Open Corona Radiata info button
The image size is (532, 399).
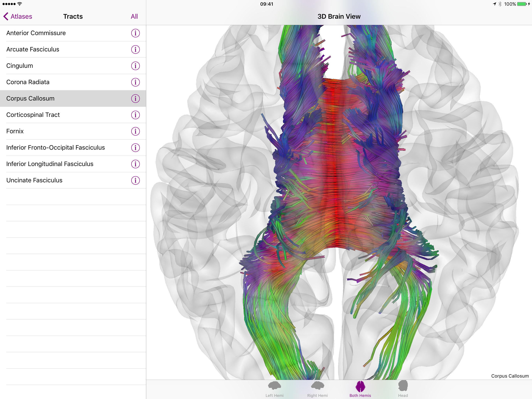click(135, 82)
